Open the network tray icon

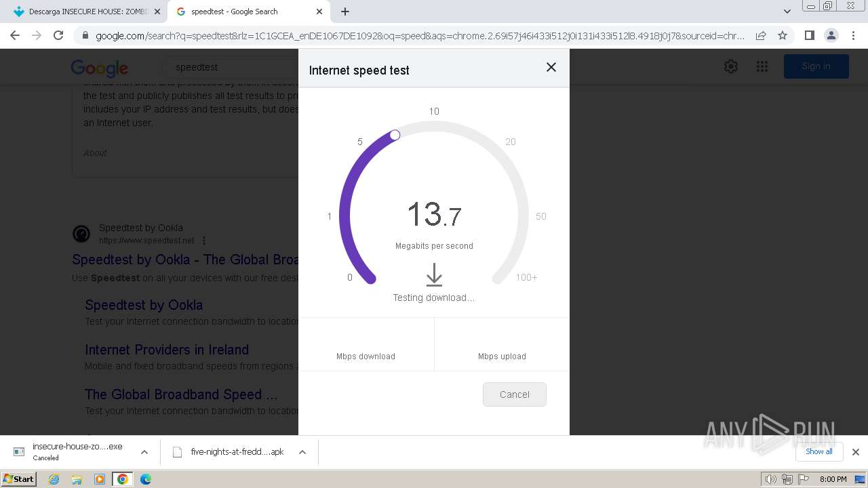coord(787,479)
